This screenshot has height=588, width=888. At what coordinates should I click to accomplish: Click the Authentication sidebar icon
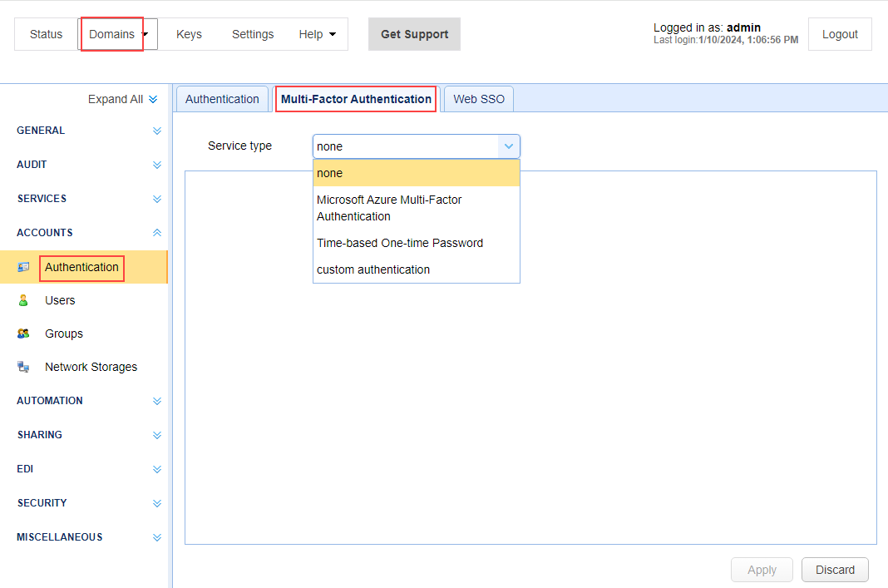(x=23, y=267)
